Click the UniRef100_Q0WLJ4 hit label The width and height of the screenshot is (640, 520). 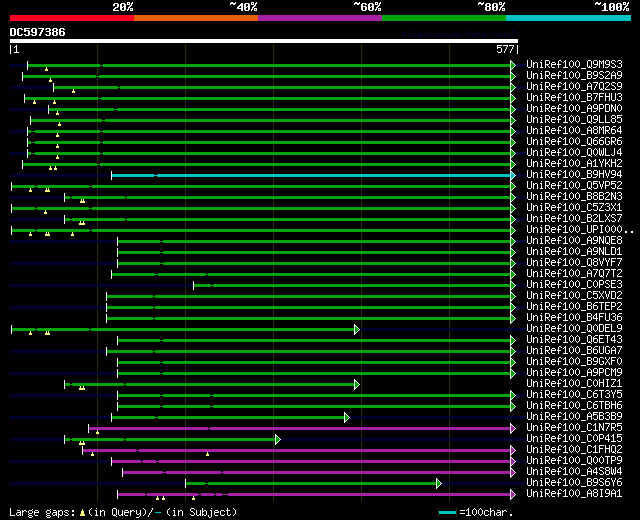pos(574,152)
